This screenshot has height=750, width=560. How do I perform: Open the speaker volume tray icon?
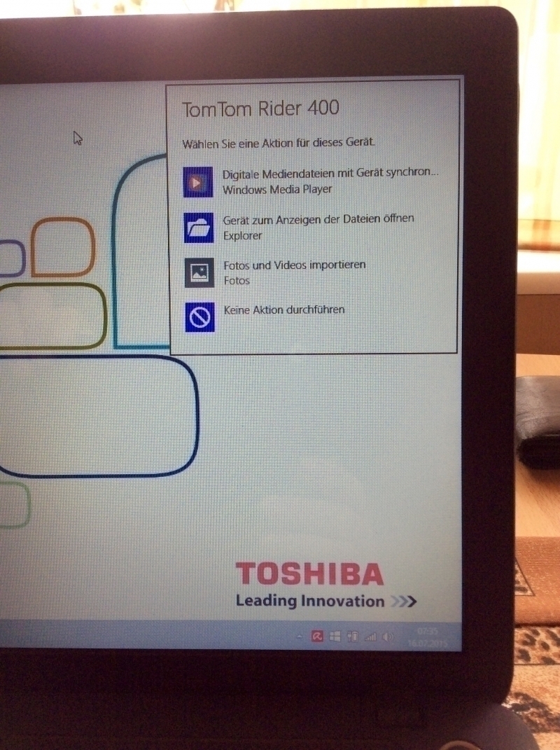coord(388,637)
